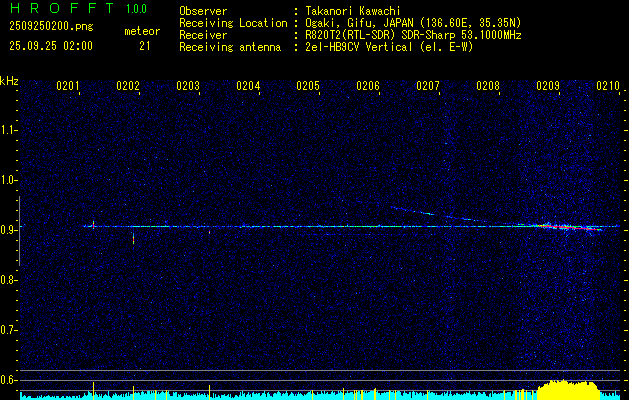Click the 1.1 kHz axis label
This screenshot has height=400, width=629.
pyautogui.click(x=9, y=130)
